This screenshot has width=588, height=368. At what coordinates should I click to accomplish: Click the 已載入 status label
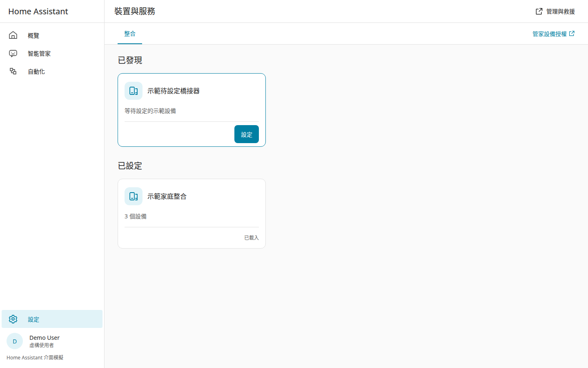[252, 238]
